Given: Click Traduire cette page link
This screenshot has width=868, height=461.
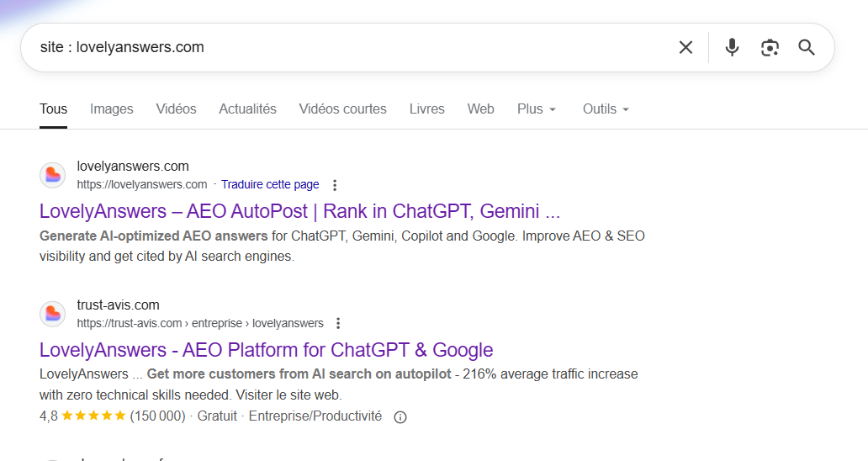Looking at the screenshot, I should (x=270, y=184).
